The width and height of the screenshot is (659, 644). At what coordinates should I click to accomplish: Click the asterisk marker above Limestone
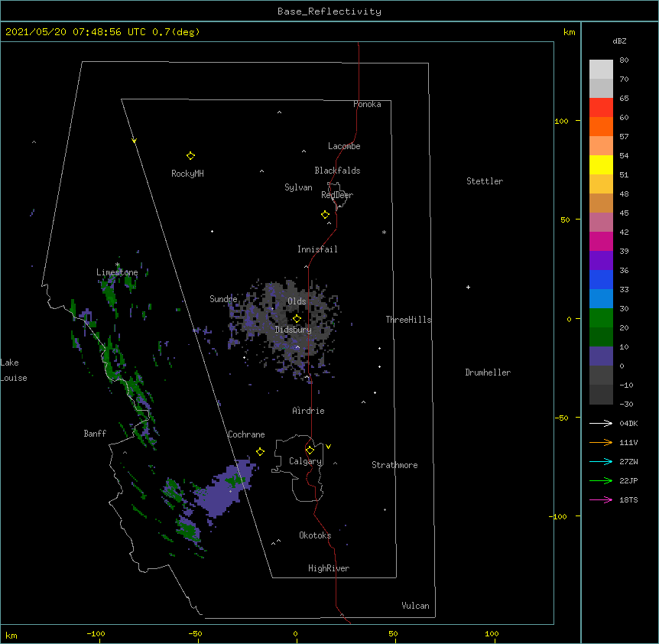pyautogui.click(x=118, y=265)
